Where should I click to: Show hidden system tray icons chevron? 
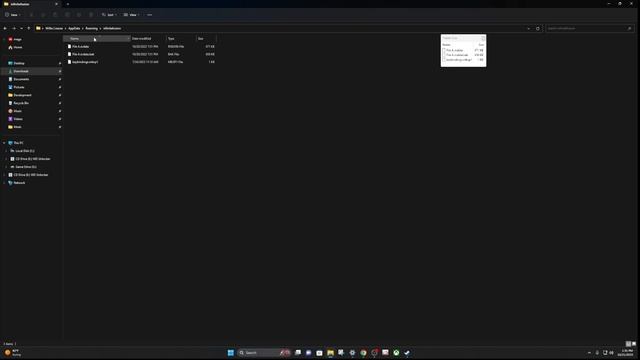tap(589, 353)
